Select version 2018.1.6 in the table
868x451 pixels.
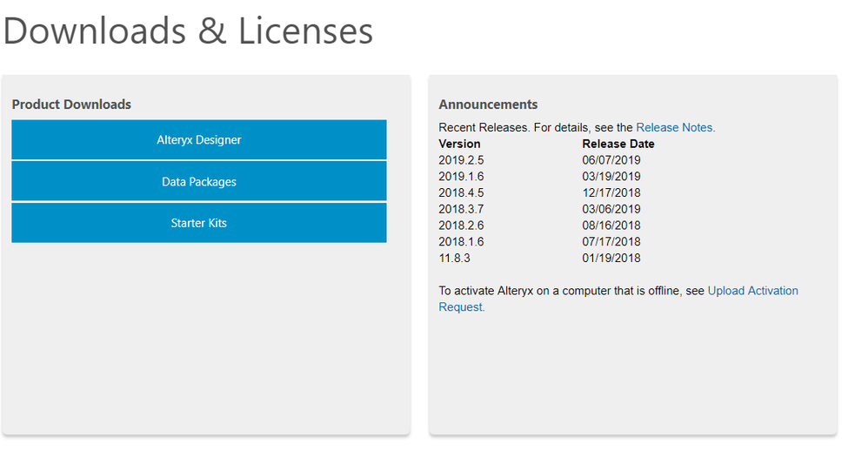coord(461,241)
